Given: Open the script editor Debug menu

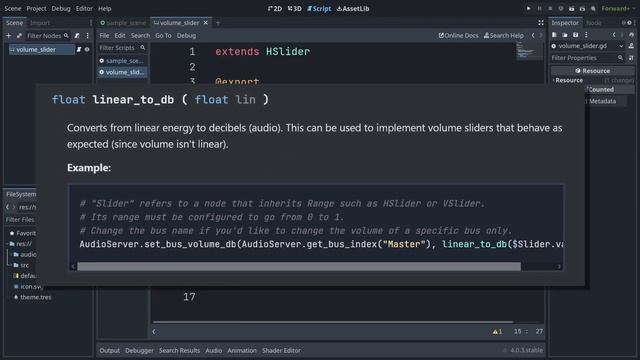Looking at the screenshot, I should (186, 36).
